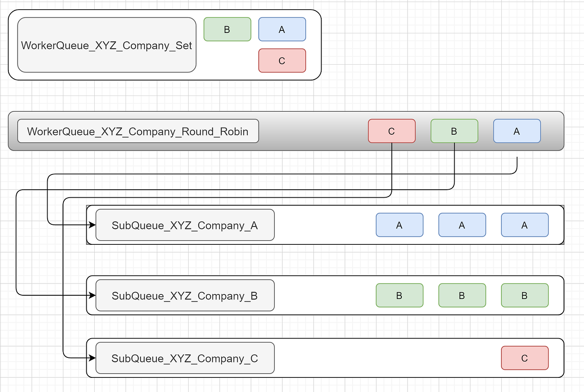This screenshot has height=392, width=584.
Task: Select the blue A block in WorkerQueue_XYZ_Company_Set
Action: (x=282, y=29)
